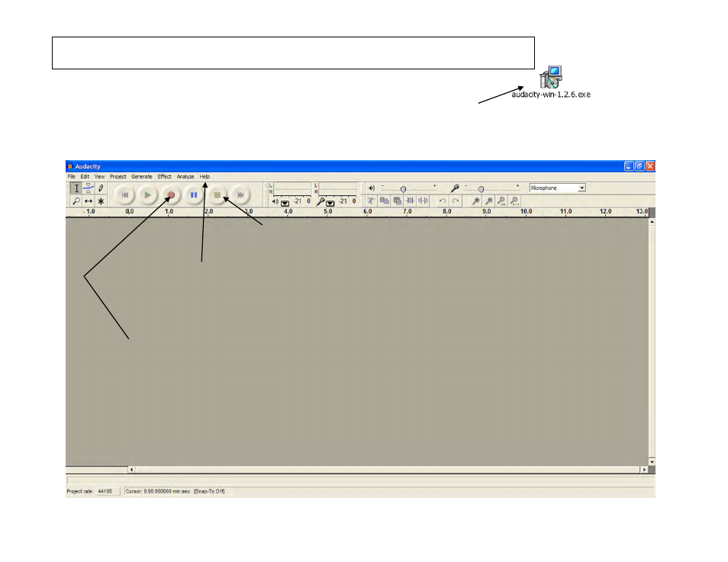
Task: Select the Multi-tool asterisk icon
Action: [x=101, y=201]
